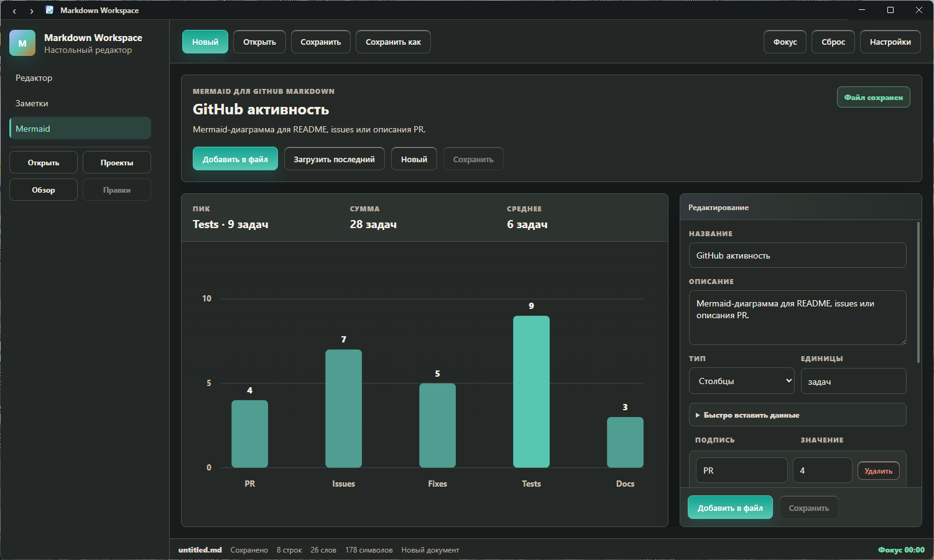Close the Markdown Workspace window

click(919, 10)
